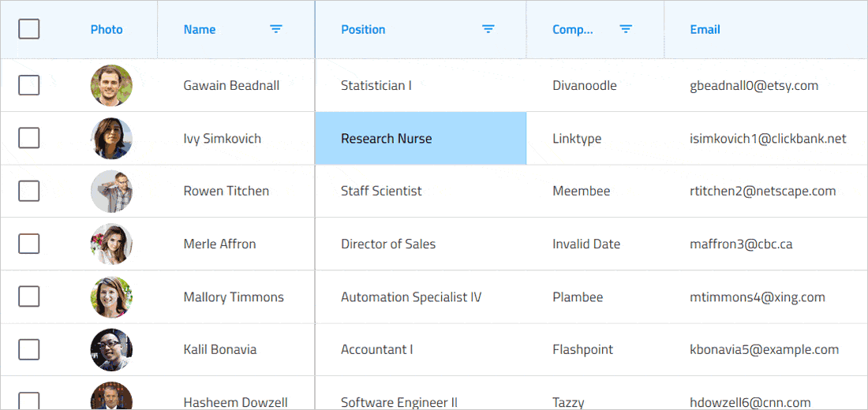Select the Automation Specialist IV cell
The height and width of the screenshot is (410, 868).
point(411,297)
